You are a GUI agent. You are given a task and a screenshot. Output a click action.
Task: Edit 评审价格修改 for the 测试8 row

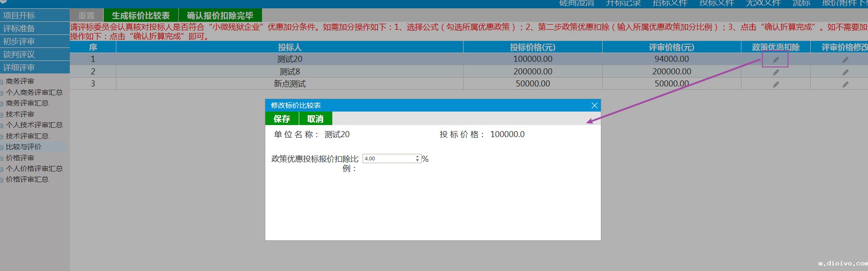[845, 72]
